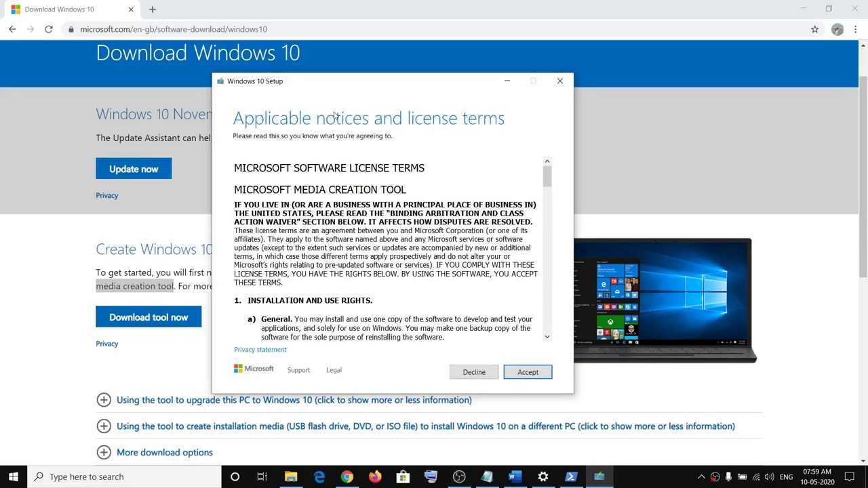Open Chrome three-dot menu
Screen dimensions: 868x488
(x=856, y=29)
